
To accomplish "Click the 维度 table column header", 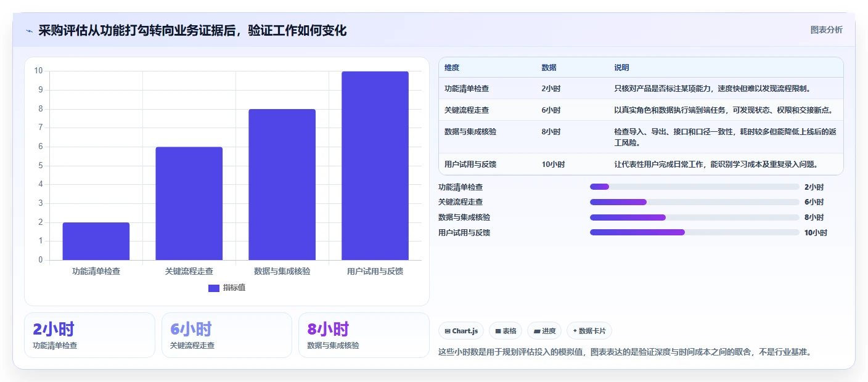I will 452,68.
